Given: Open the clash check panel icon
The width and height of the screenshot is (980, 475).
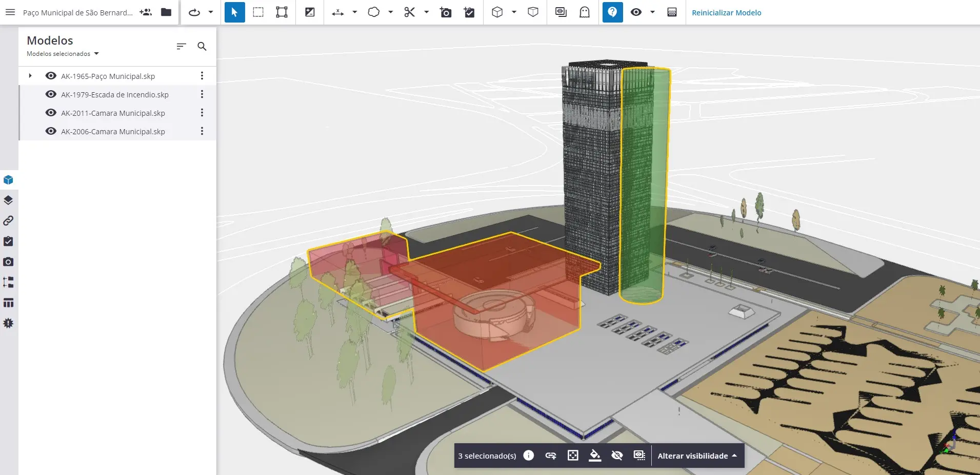Looking at the screenshot, I should click(8, 323).
